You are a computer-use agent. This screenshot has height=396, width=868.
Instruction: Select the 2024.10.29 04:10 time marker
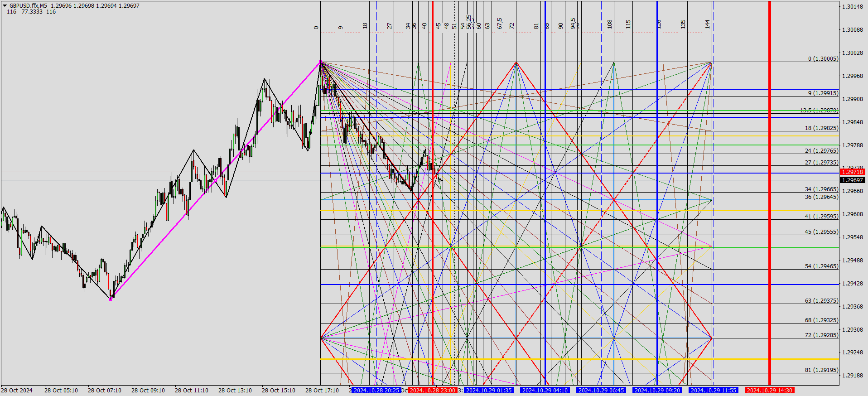click(x=545, y=390)
